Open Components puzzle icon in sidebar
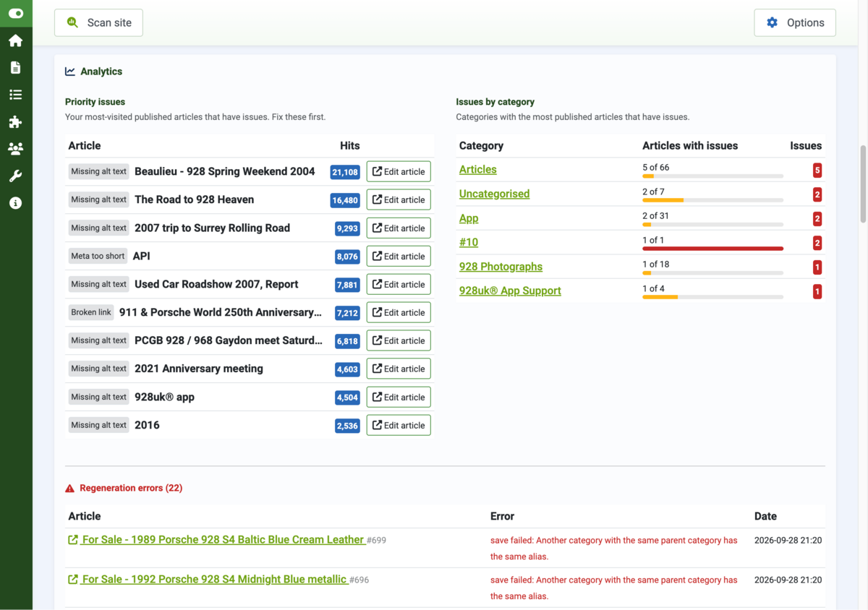The width and height of the screenshot is (868, 610). click(x=16, y=122)
